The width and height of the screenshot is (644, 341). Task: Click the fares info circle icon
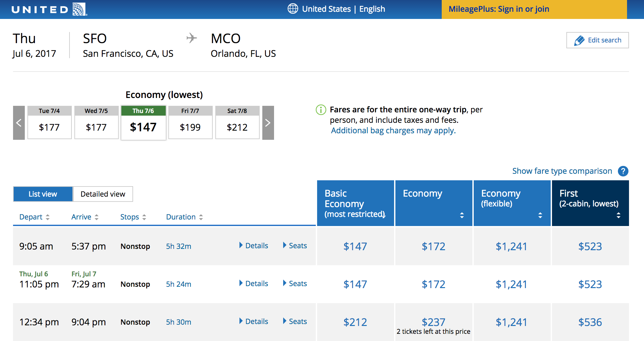click(x=321, y=110)
